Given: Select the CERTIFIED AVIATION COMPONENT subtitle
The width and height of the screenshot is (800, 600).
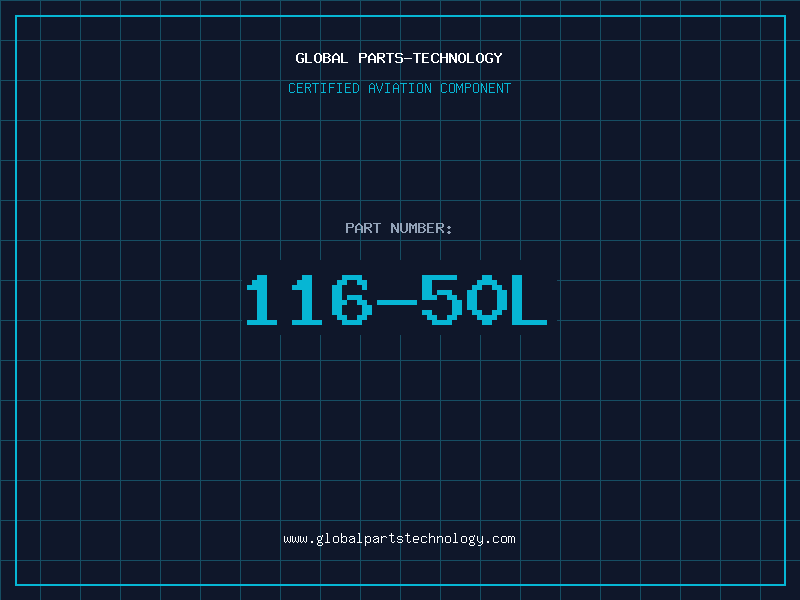Looking at the screenshot, I should (399, 88).
